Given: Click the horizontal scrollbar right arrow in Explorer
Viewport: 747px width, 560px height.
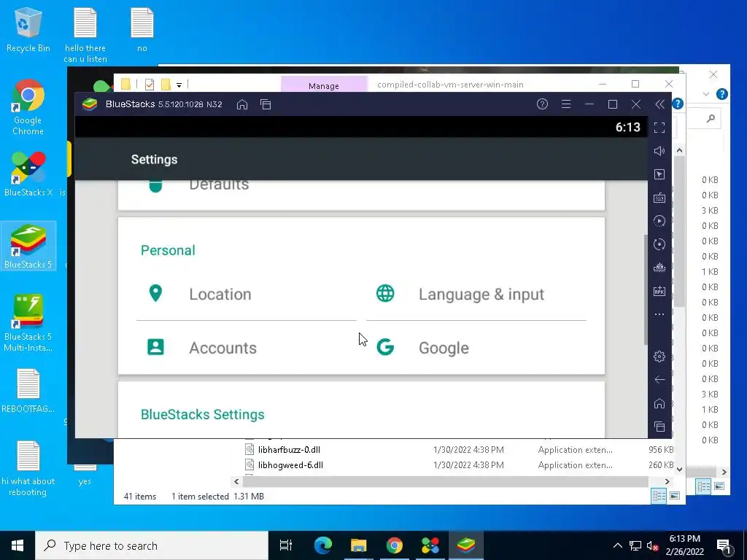Looking at the screenshot, I should click(x=667, y=481).
